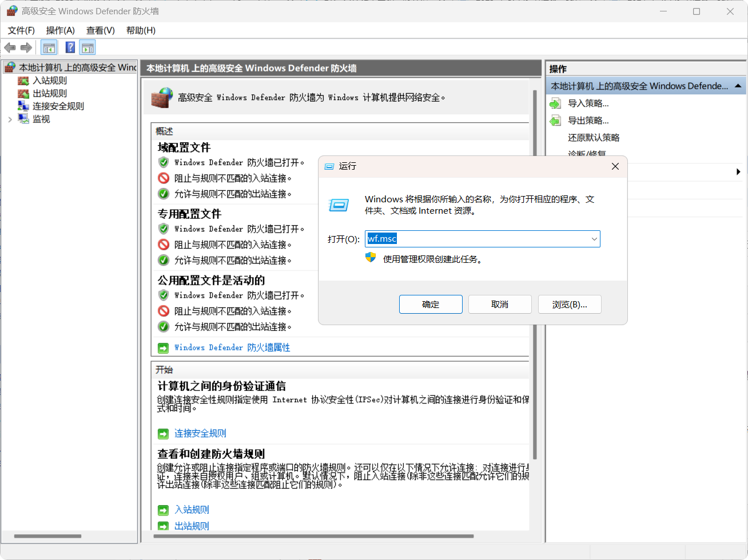
Task: Select 监视 node in the tree
Action: tap(41, 119)
